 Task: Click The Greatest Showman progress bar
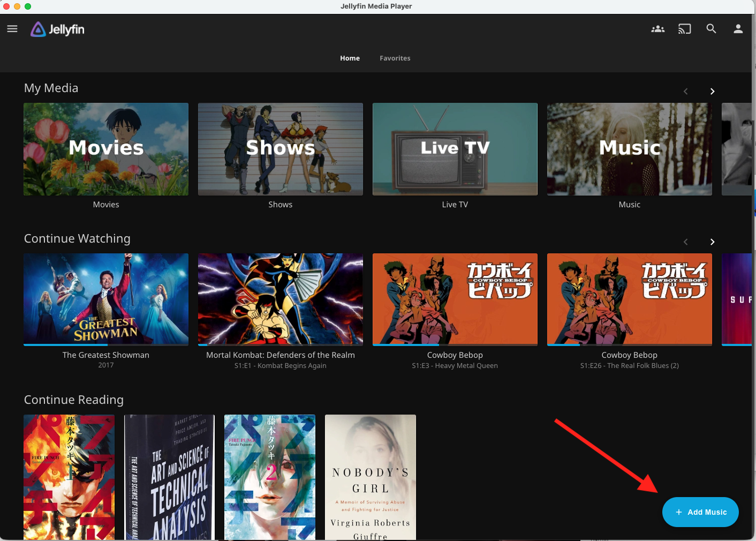(x=106, y=345)
